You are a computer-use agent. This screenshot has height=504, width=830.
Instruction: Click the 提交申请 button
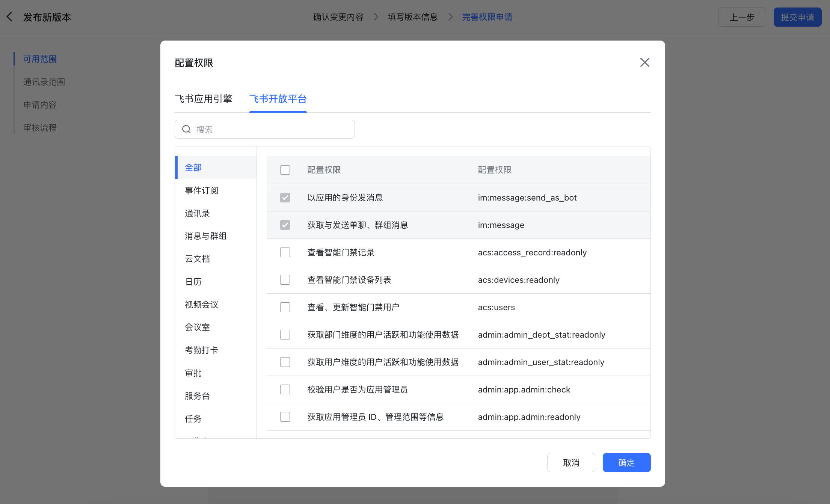pos(797,17)
